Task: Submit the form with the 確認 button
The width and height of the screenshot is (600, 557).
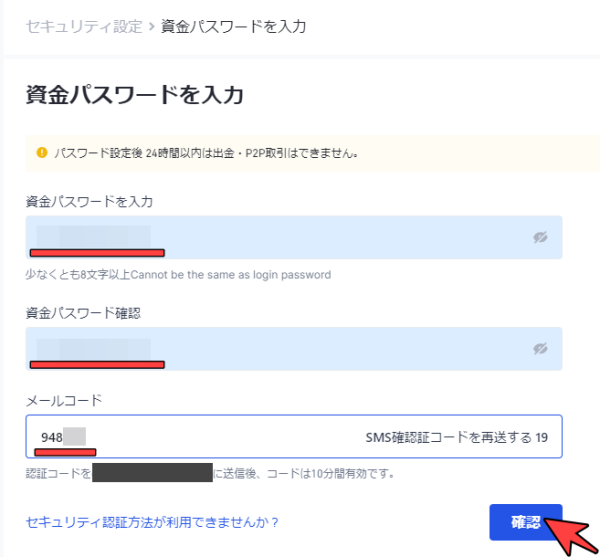Action: pos(526,522)
